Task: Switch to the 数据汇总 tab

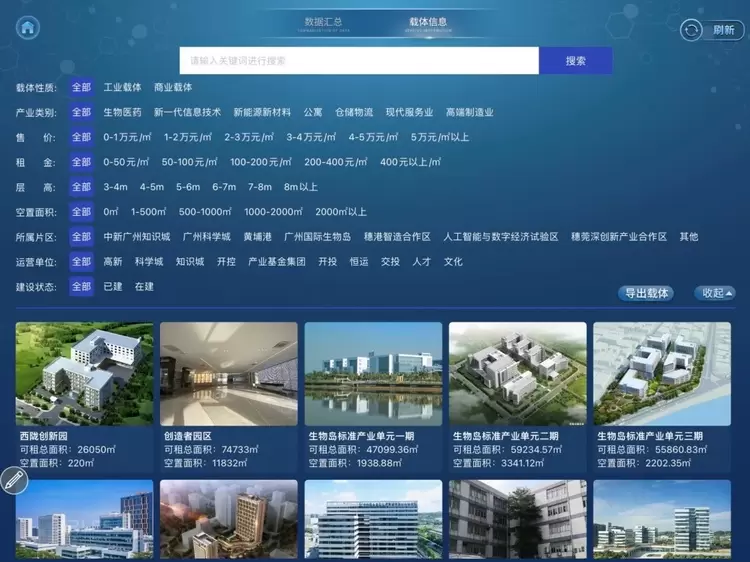Action: coord(323,22)
